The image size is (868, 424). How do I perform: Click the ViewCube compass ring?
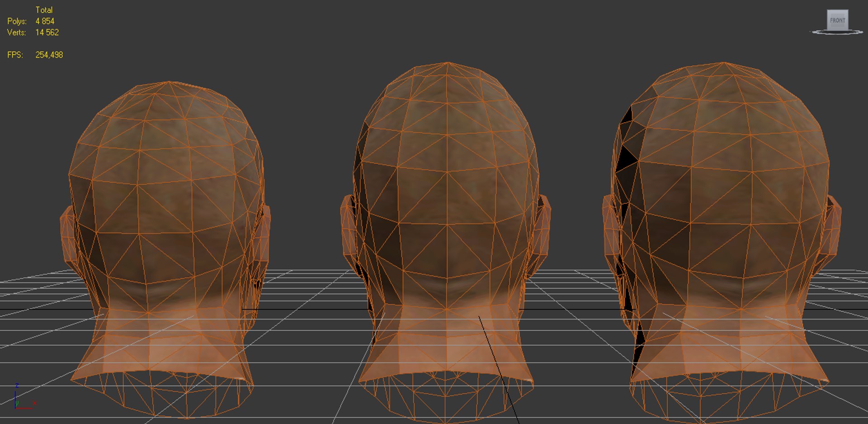coord(837,32)
